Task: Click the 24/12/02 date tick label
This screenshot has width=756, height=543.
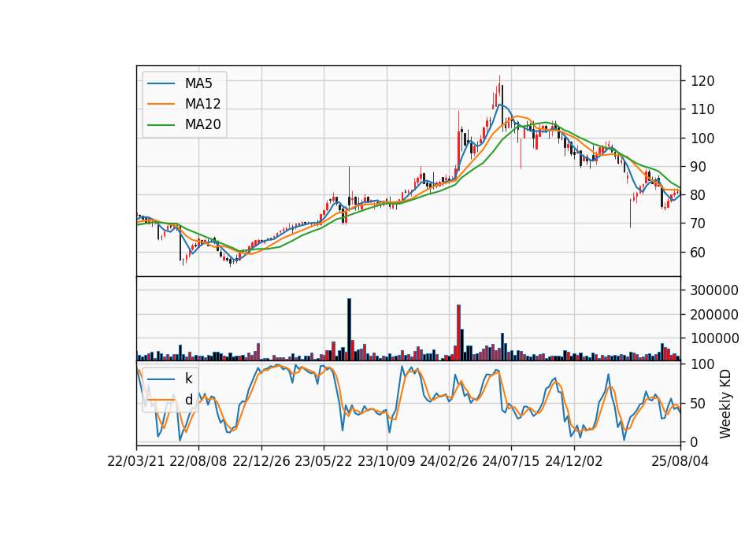Action: (574, 461)
